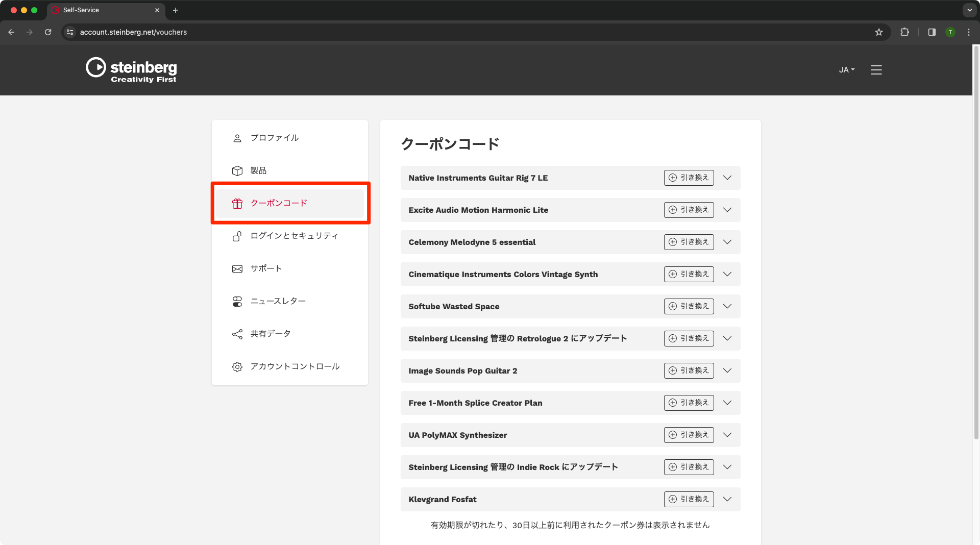Open the tab search dropdown arrow

969,10
